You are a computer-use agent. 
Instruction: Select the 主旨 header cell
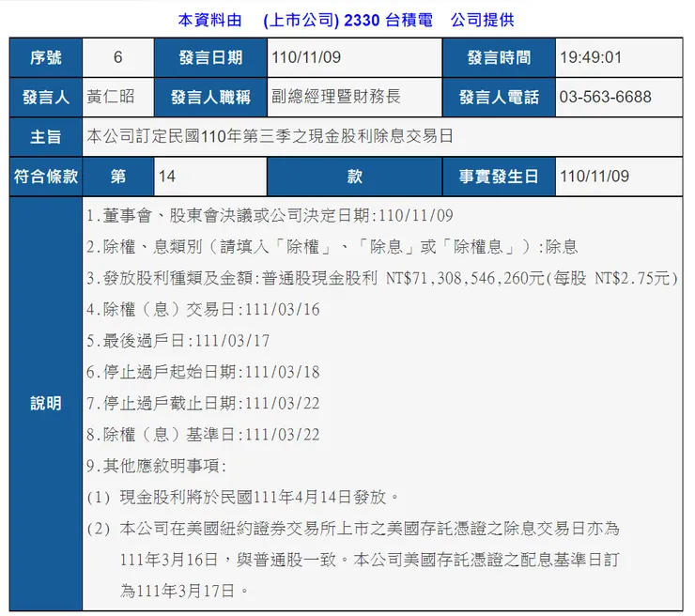(46, 136)
